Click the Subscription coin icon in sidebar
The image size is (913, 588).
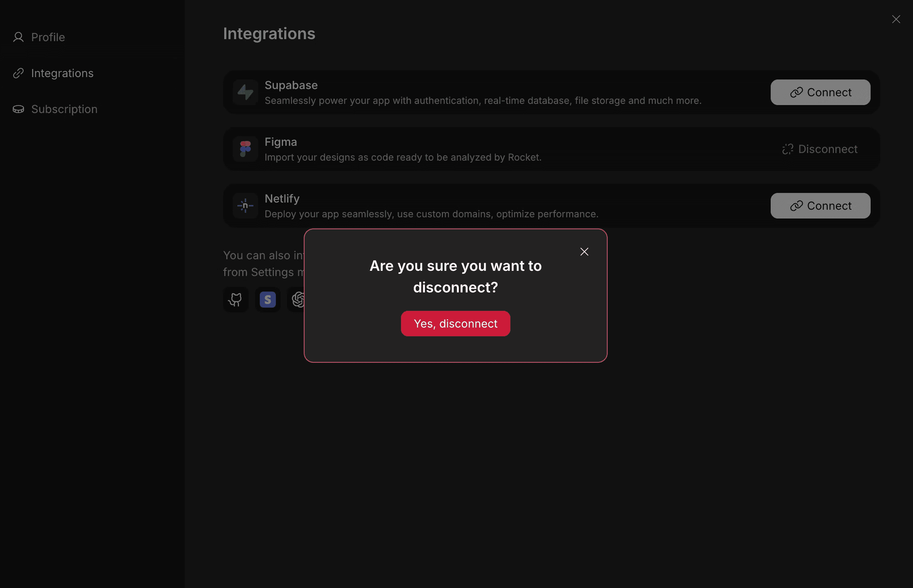click(x=18, y=109)
